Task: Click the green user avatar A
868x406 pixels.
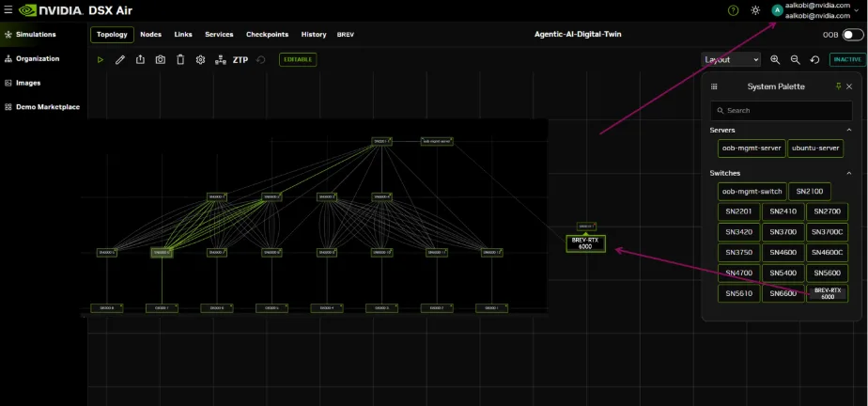Action: click(778, 10)
